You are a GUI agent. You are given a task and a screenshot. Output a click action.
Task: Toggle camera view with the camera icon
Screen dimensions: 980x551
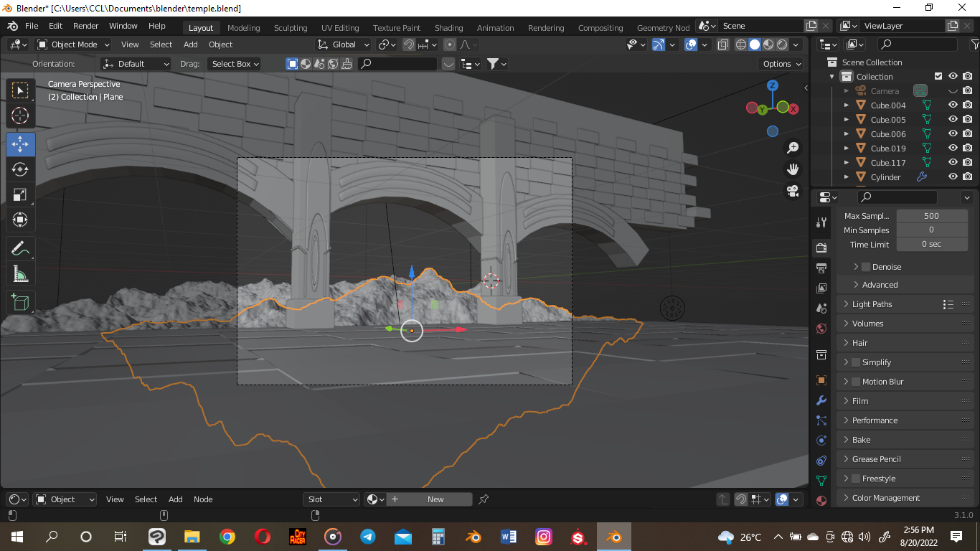[x=793, y=191]
